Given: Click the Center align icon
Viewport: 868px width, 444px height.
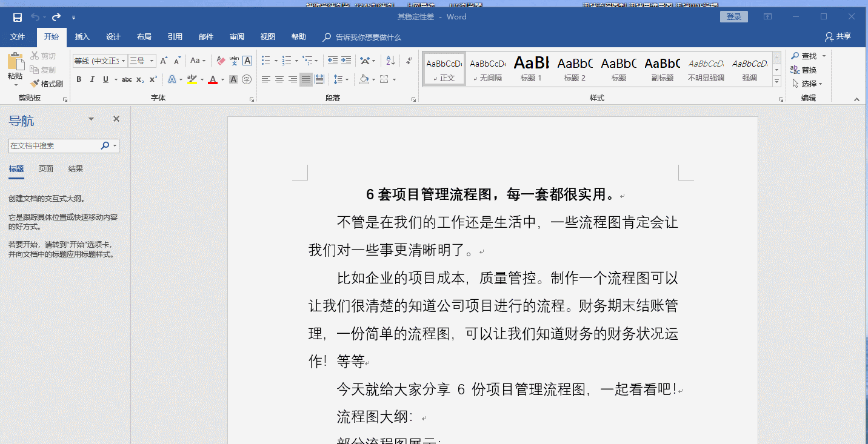Looking at the screenshot, I should coord(279,79).
